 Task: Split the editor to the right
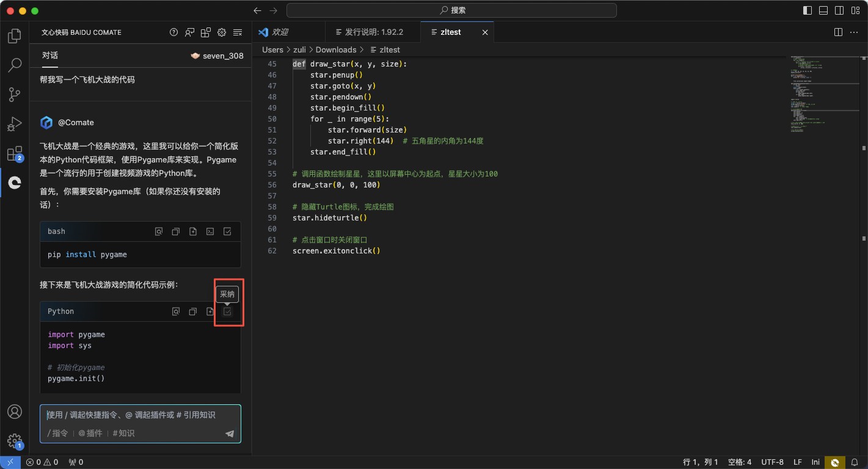point(838,32)
